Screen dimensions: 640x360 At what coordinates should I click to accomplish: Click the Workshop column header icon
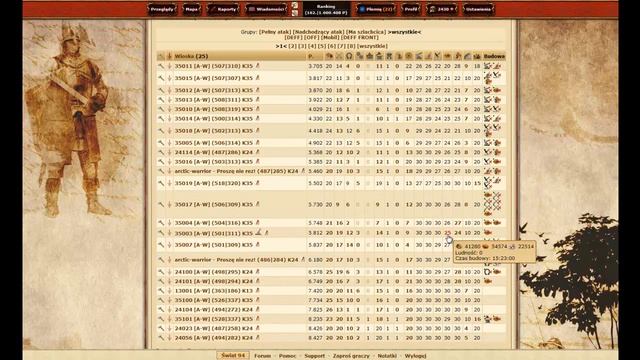[x=359, y=56]
